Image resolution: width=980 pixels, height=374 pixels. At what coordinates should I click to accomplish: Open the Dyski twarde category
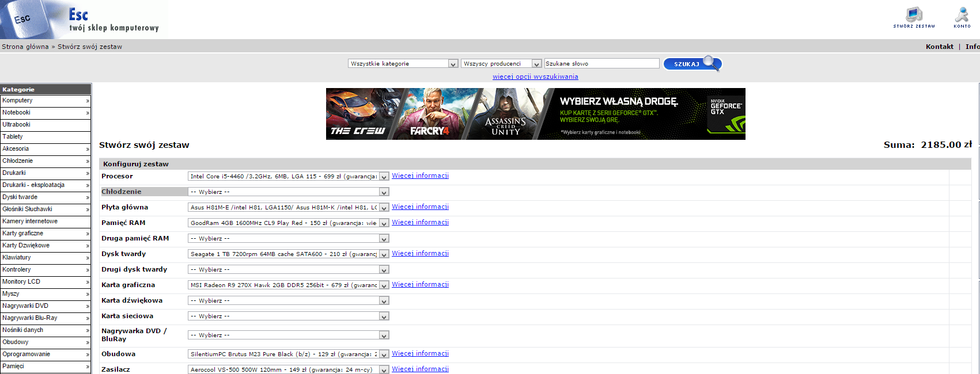pyautogui.click(x=46, y=197)
